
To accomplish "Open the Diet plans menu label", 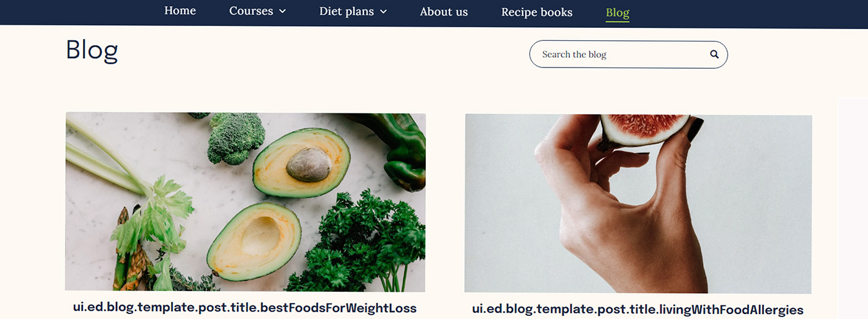I will pos(347,12).
